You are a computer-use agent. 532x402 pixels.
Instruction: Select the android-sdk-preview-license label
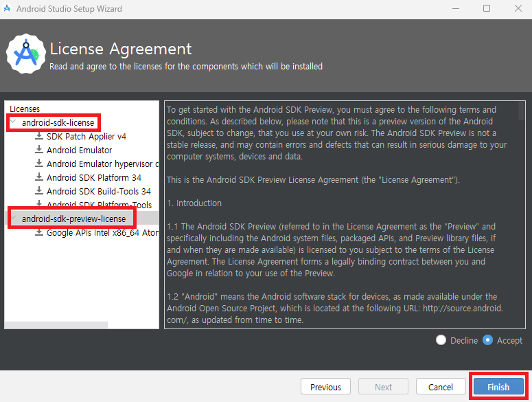(x=73, y=219)
